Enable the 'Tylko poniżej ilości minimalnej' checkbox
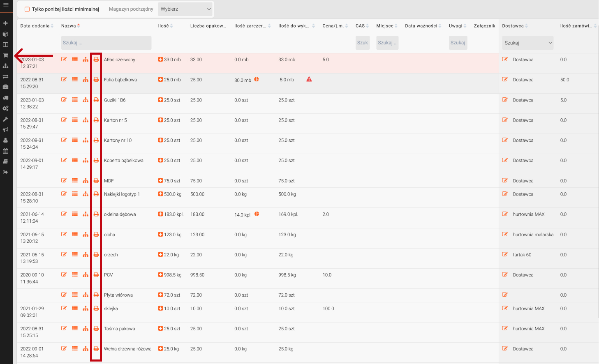The height and width of the screenshot is (364, 599). pyautogui.click(x=27, y=9)
